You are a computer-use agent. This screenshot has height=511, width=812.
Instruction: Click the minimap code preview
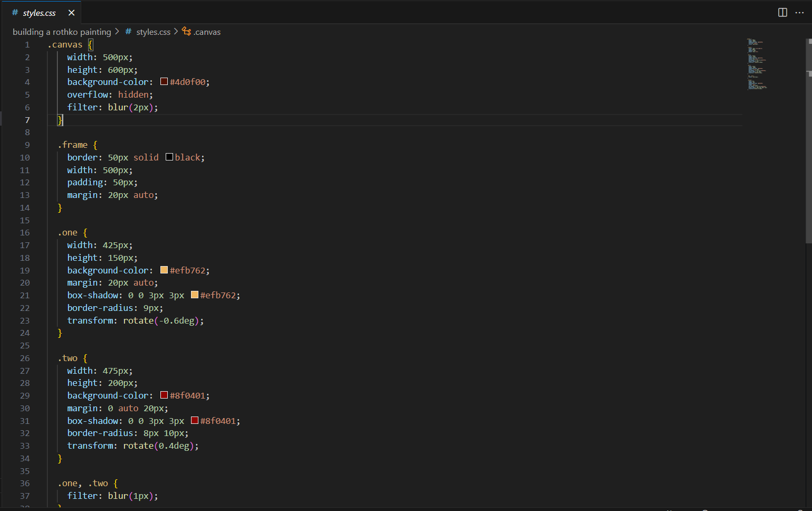coord(757,63)
